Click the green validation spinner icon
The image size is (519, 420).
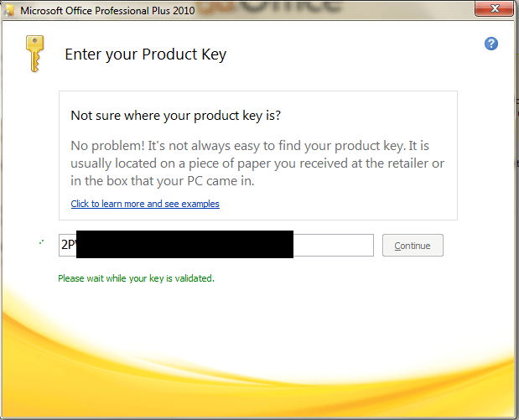41,242
